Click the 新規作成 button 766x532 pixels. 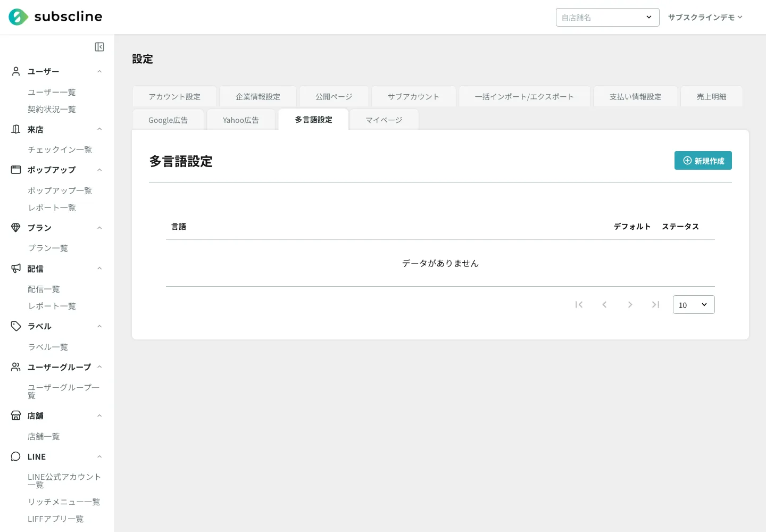tap(703, 161)
